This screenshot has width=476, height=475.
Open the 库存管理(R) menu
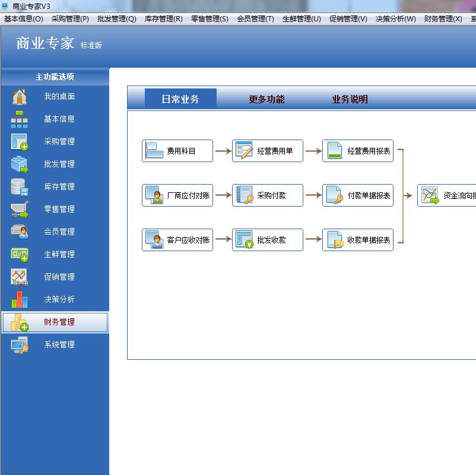[x=164, y=19]
